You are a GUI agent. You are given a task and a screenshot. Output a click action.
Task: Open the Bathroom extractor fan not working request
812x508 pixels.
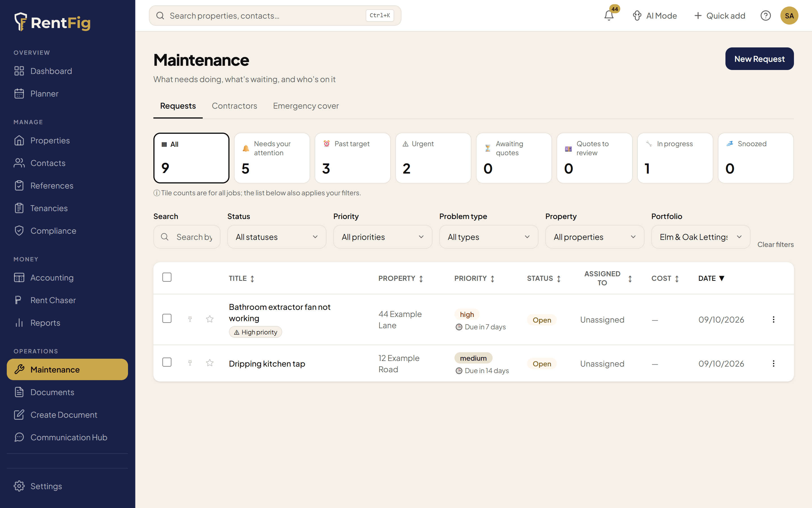(279, 312)
